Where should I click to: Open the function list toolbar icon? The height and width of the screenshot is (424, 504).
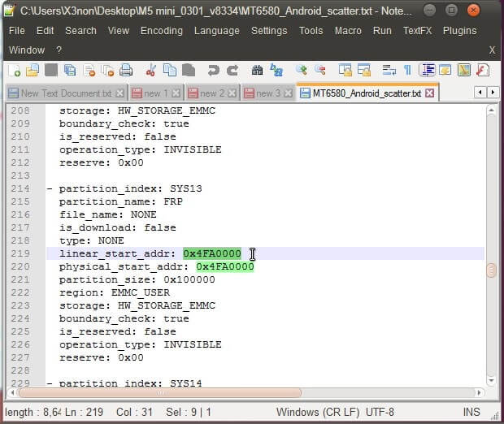pyautogui.click(x=483, y=70)
